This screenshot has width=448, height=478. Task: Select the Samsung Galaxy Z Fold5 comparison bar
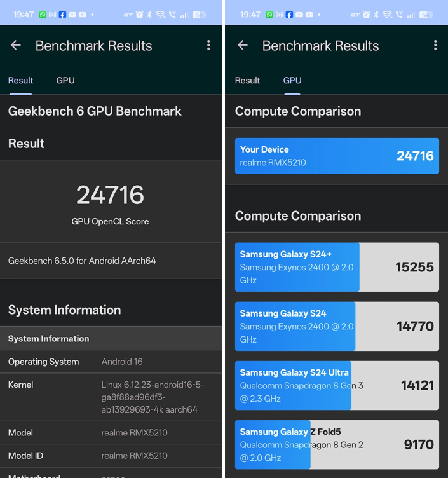337,445
